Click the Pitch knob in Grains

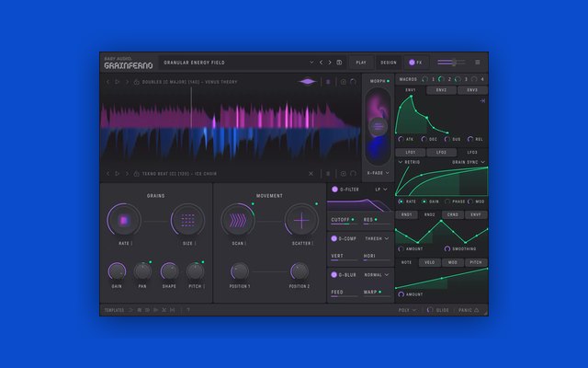pos(195,271)
